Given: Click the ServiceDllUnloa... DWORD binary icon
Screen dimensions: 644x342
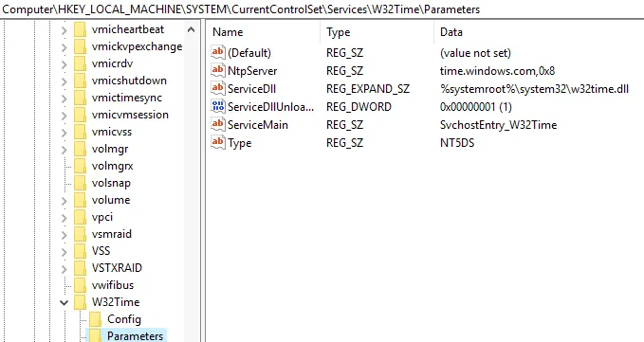Looking at the screenshot, I should pos(218,106).
